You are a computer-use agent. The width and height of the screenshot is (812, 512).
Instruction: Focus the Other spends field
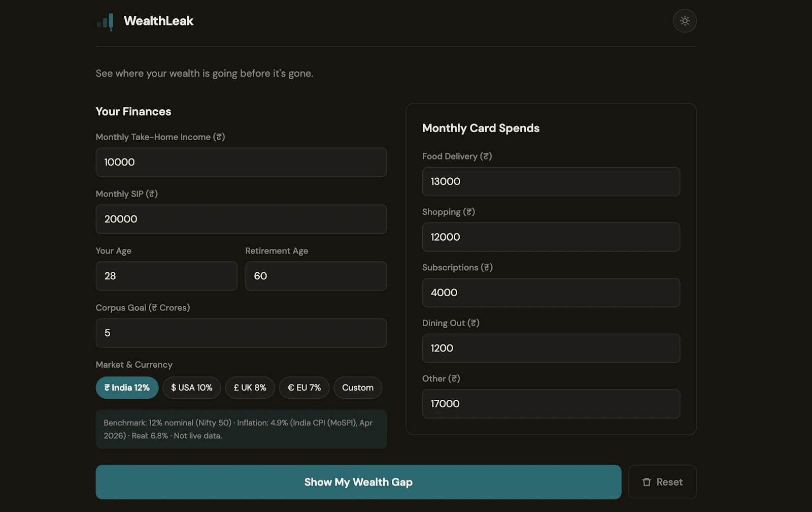tap(551, 404)
